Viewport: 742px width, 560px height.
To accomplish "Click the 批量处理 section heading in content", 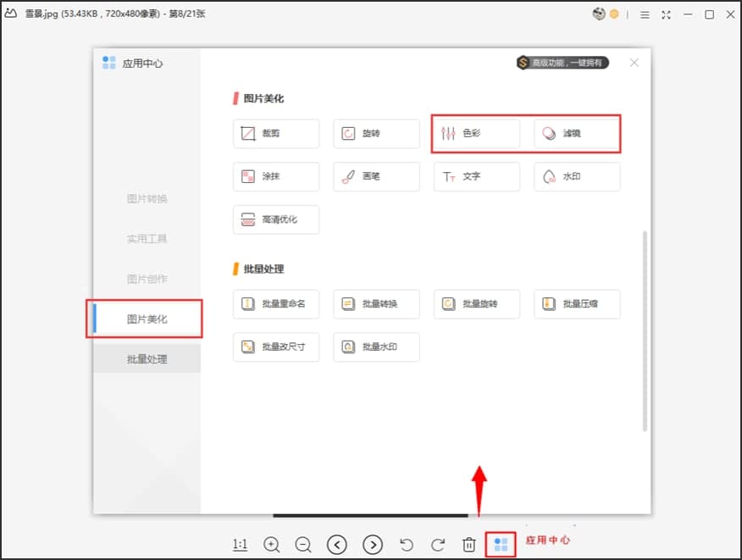I will pyautogui.click(x=263, y=269).
